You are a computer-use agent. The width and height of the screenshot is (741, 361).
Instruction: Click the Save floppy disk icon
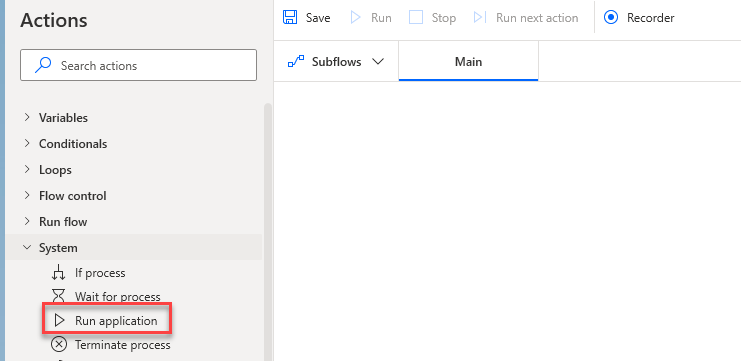(290, 17)
